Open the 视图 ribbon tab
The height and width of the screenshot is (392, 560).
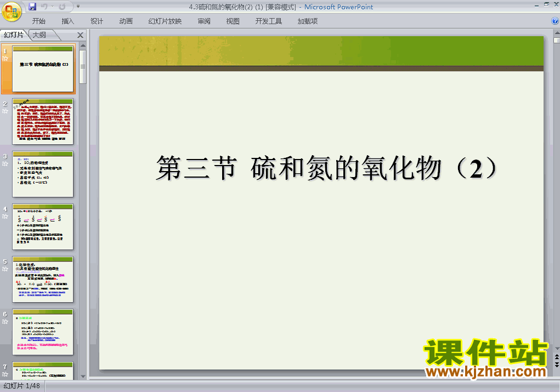(x=233, y=21)
